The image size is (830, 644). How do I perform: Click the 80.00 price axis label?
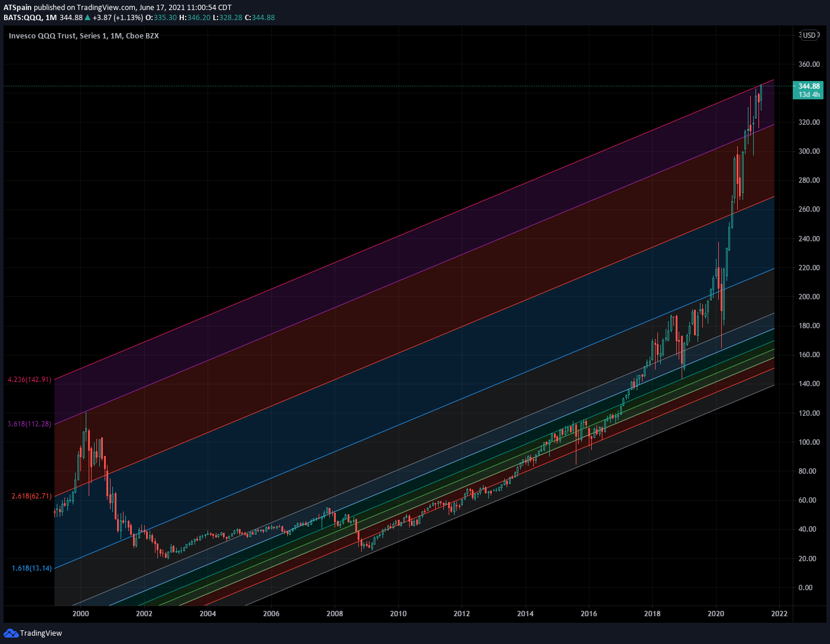(809, 471)
